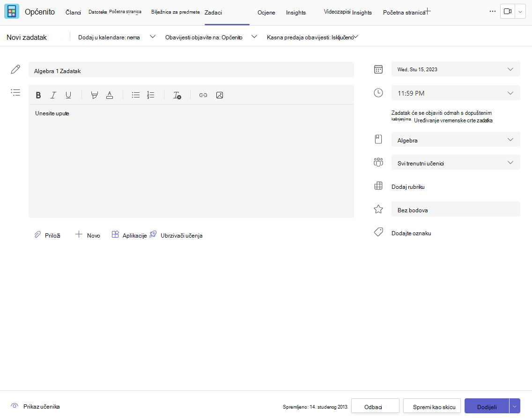Select the text highlight tool
532x418 pixels.
click(95, 96)
